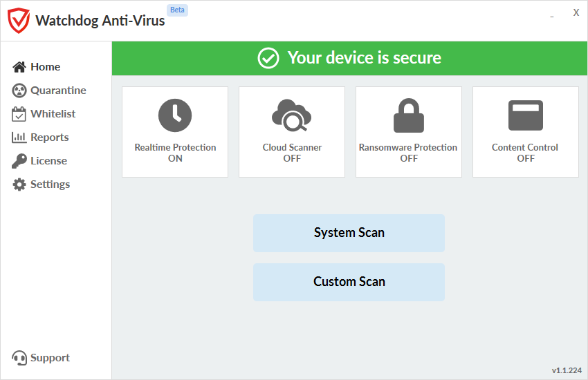This screenshot has width=588, height=380.
Task: Toggle Realtime Protection ON status
Action: click(175, 158)
